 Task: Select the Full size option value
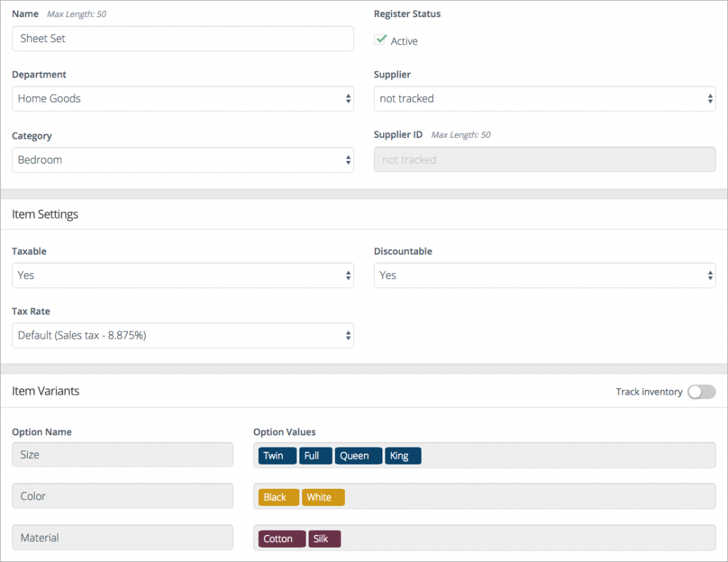point(316,455)
